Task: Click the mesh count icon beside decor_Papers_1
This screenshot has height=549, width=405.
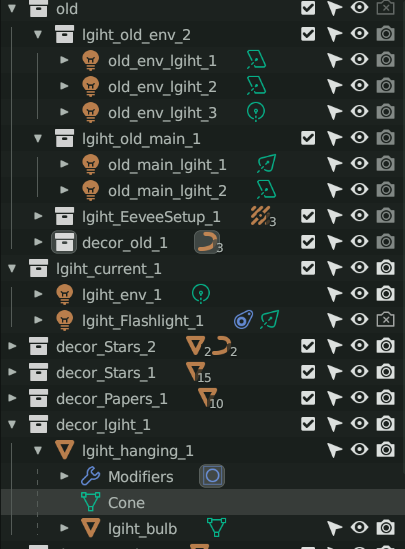Action: pyautogui.click(x=208, y=398)
